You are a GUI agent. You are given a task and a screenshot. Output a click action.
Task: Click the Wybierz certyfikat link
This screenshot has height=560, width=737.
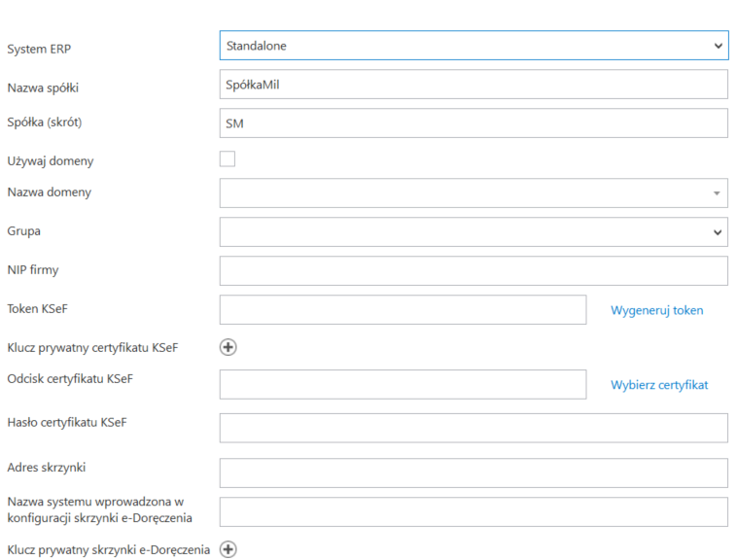point(659,384)
